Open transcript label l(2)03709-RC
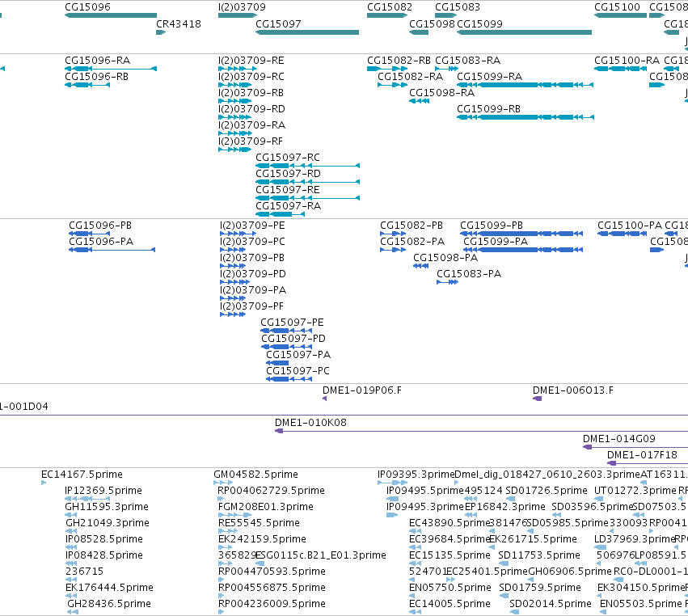This screenshot has height=616, width=688. pos(251,77)
